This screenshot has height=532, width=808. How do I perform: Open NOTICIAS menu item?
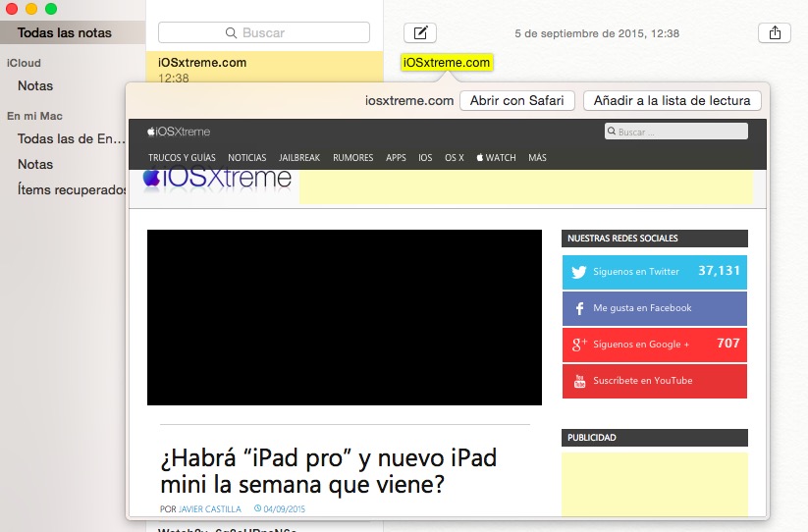[246, 158]
